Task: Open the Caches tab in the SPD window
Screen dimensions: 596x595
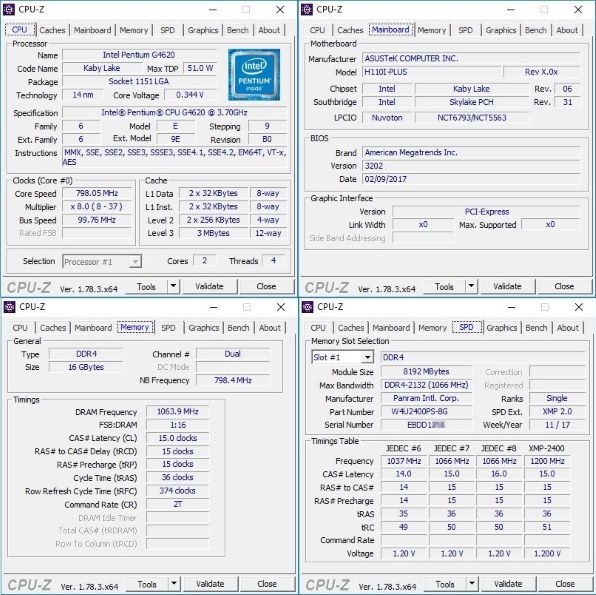Action: 351,328
